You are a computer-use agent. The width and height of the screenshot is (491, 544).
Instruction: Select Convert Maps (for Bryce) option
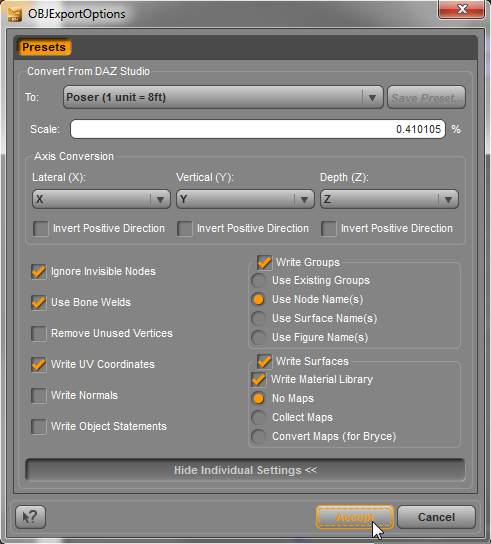[x=259, y=436]
